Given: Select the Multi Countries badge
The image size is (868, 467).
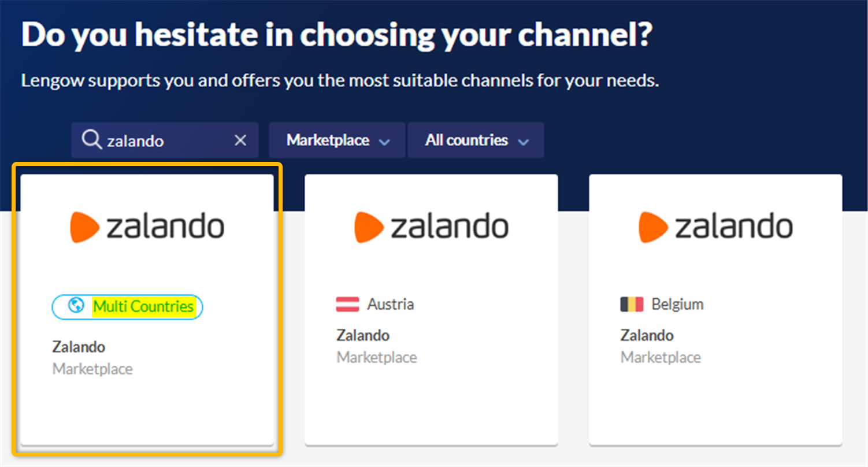Looking at the screenshot, I should pyautogui.click(x=127, y=307).
